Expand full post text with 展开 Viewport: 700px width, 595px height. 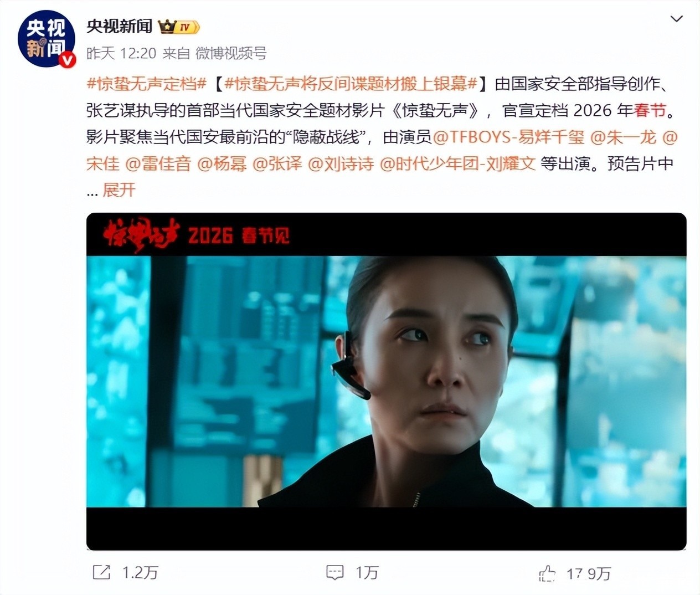pos(119,190)
